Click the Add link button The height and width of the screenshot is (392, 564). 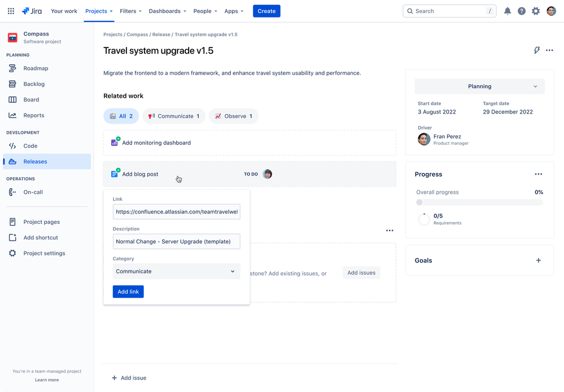pyautogui.click(x=128, y=291)
